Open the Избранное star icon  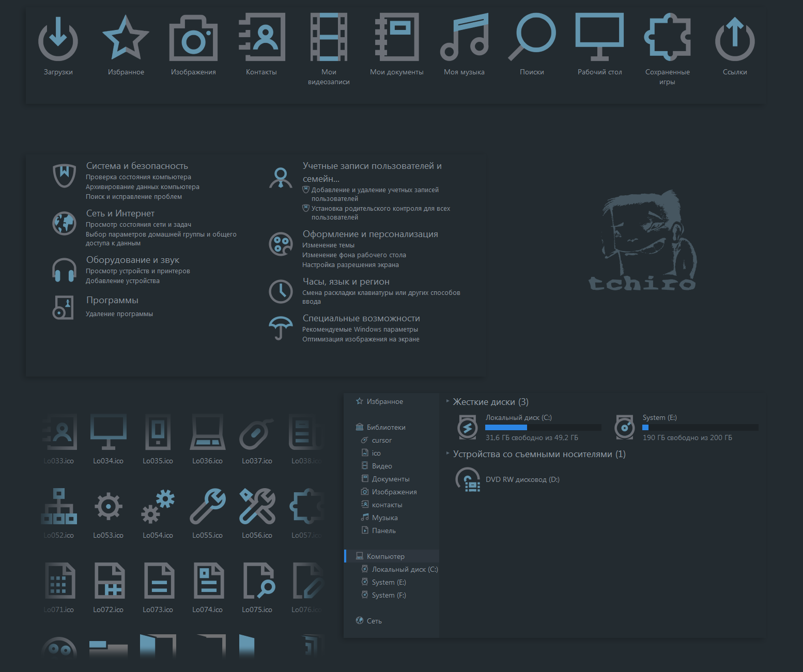coord(126,37)
